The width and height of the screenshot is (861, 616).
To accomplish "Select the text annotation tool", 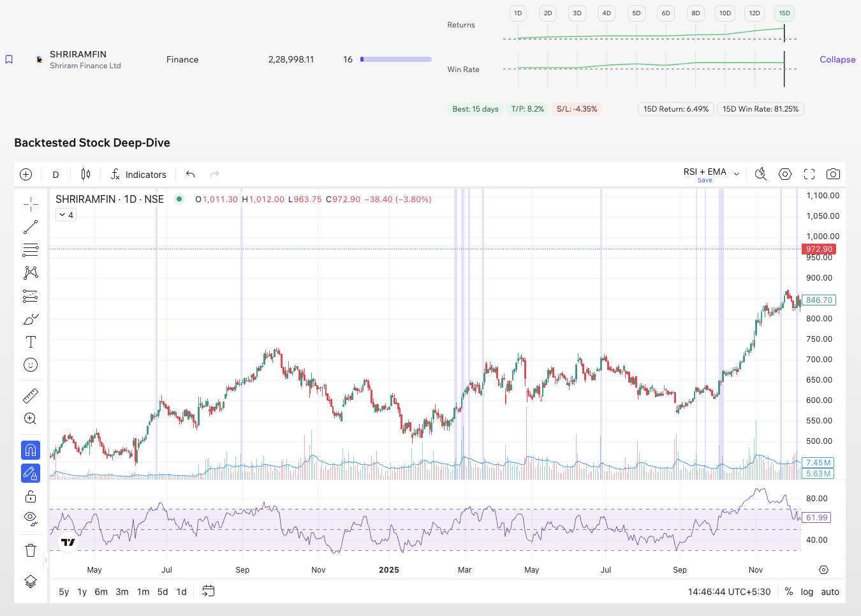I will click(x=31, y=342).
